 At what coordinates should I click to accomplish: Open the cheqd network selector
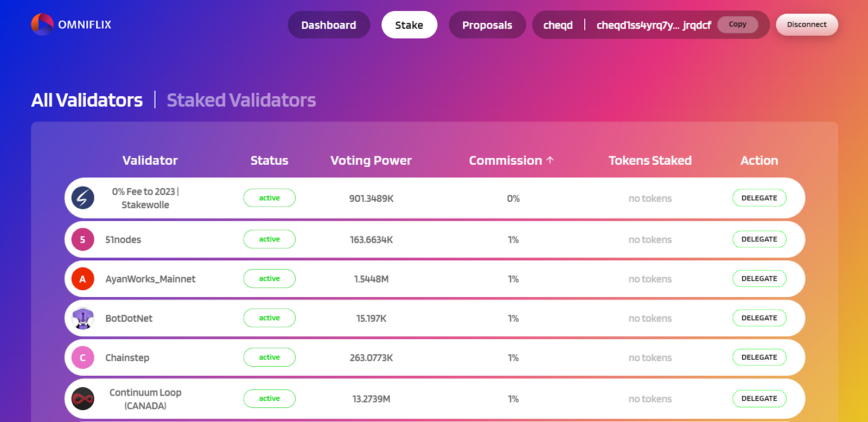pos(558,25)
